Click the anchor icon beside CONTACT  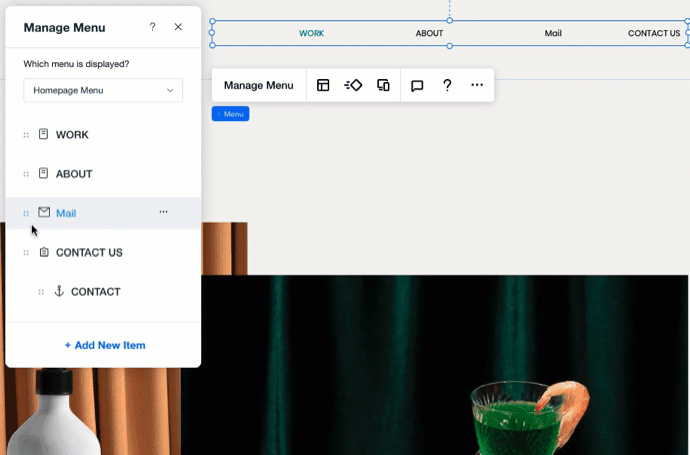tap(58, 291)
